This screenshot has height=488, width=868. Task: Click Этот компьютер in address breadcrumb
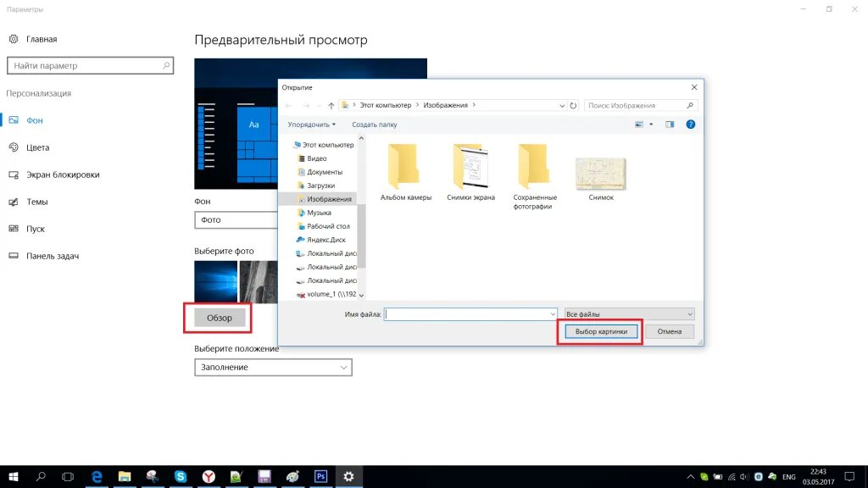coord(386,105)
